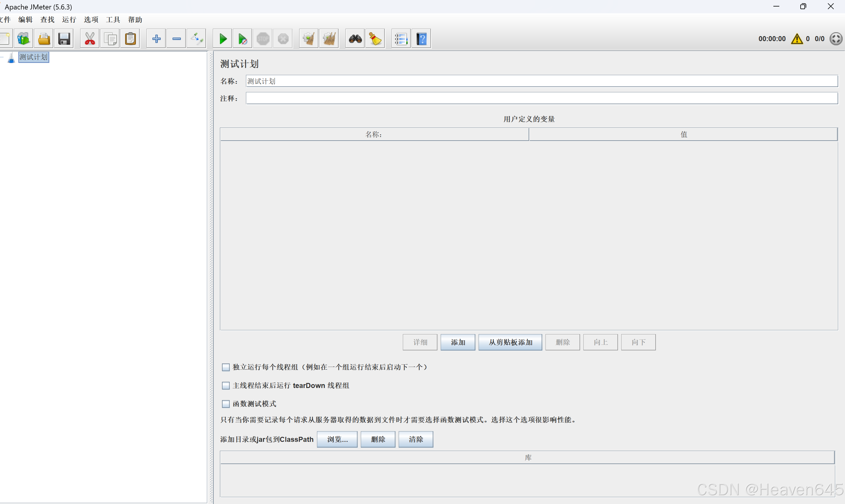This screenshot has height=504, width=845.
Task: Open the 运行 menu
Action: 69,20
